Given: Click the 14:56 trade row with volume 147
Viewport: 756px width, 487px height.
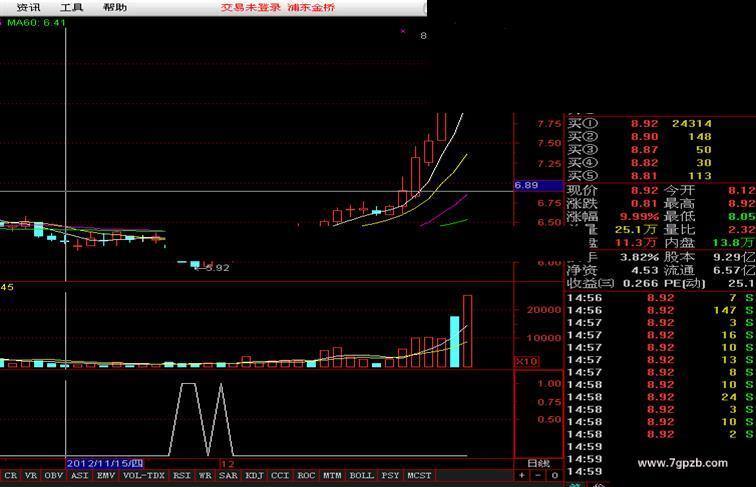Looking at the screenshot, I should (661, 311).
